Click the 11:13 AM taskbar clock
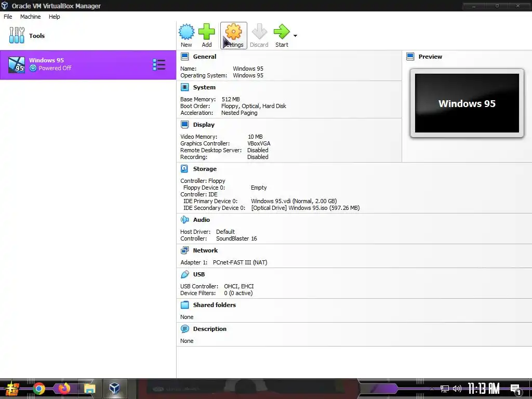This screenshot has width=532, height=399. coord(484,389)
